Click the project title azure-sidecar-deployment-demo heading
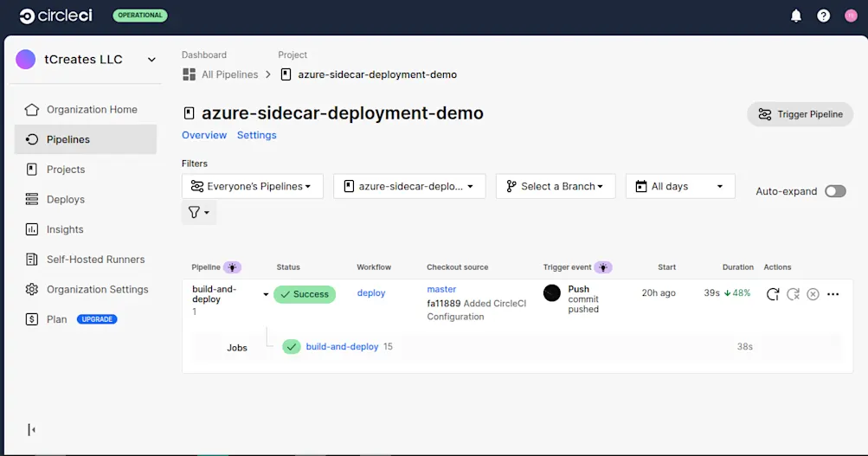 pyautogui.click(x=342, y=112)
